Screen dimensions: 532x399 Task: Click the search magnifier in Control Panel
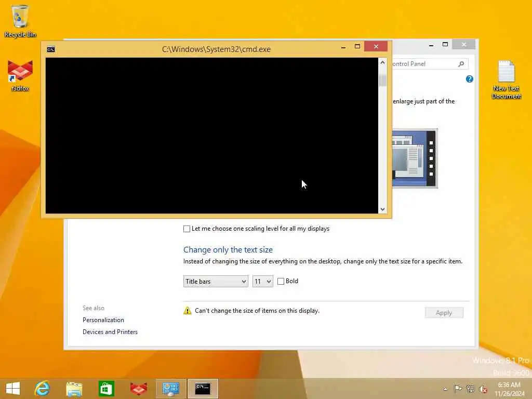pyautogui.click(x=461, y=64)
